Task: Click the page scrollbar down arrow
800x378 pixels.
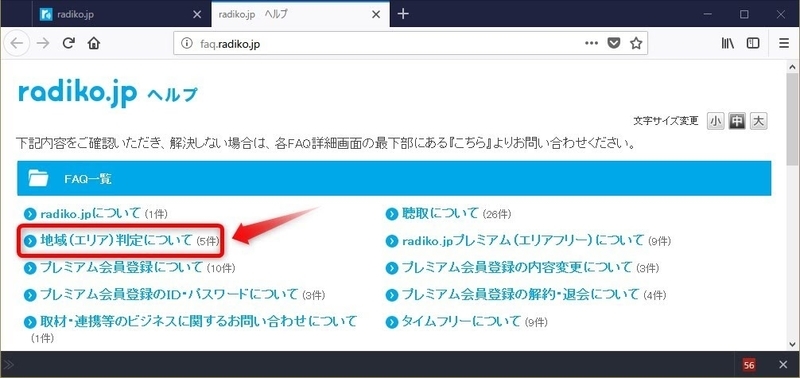Action: [792, 344]
